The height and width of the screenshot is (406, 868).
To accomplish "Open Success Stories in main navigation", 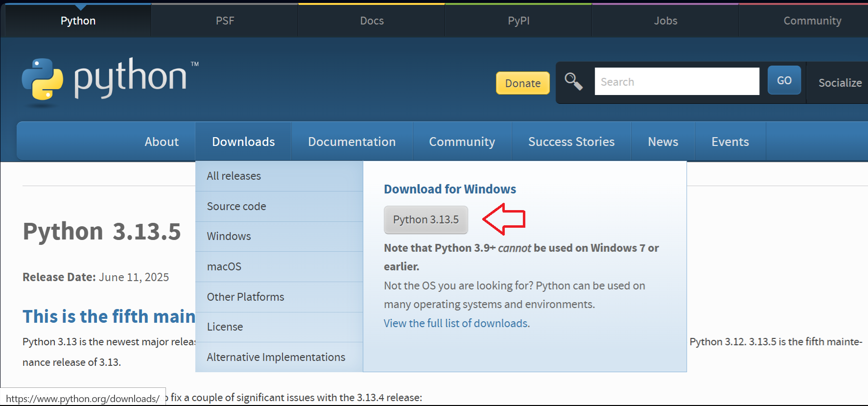I will tap(571, 142).
